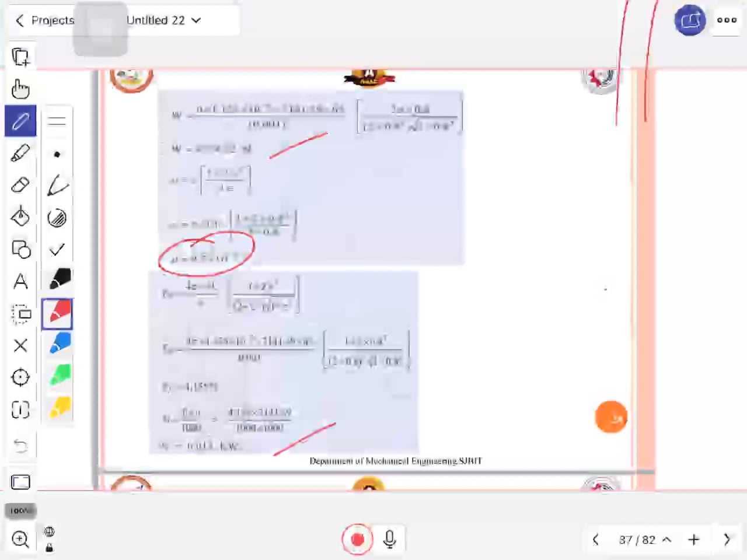Select the Shapes tool

pos(20,249)
